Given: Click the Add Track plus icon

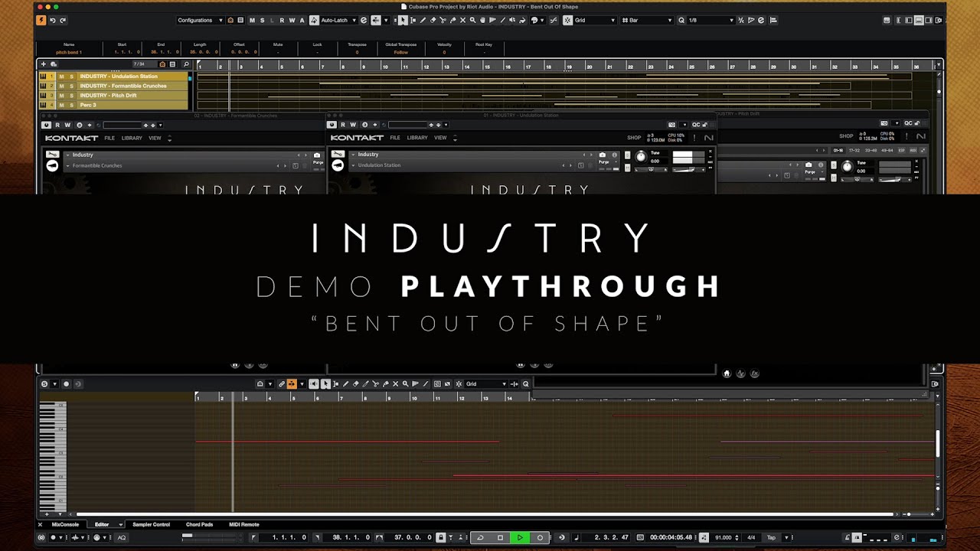Looking at the screenshot, I should point(43,64).
